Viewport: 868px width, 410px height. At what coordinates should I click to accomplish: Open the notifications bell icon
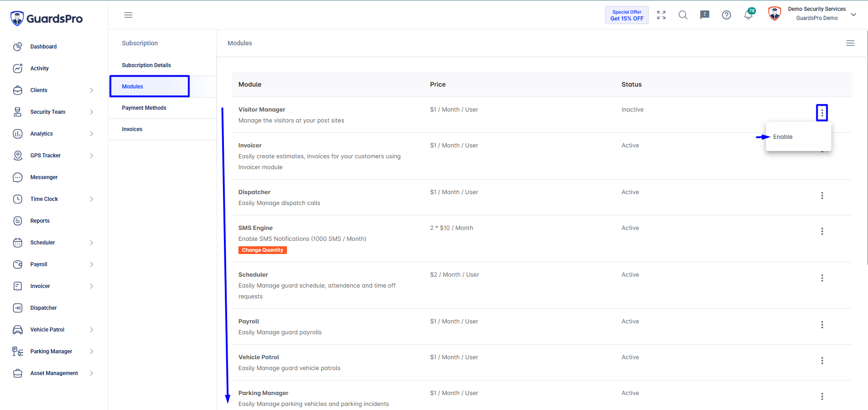(x=748, y=15)
